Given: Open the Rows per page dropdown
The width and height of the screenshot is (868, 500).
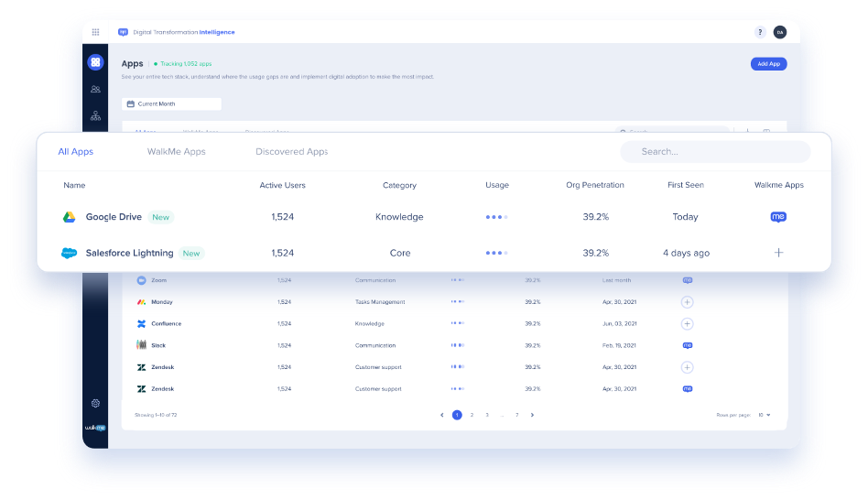Looking at the screenshot, I should (764, 415).
